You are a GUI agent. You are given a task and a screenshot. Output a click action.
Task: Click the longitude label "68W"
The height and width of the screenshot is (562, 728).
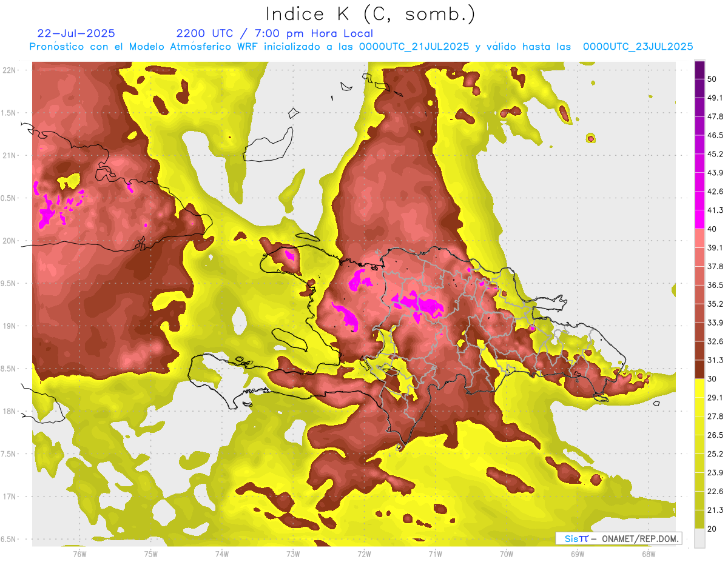(x=649, y=554)
